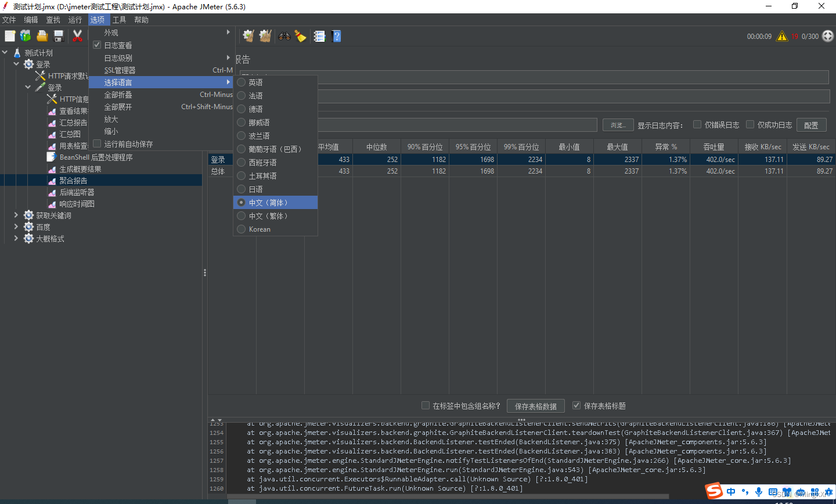Click the New test plan icon
Screen dimensions: 836x504
click(10, 36)
